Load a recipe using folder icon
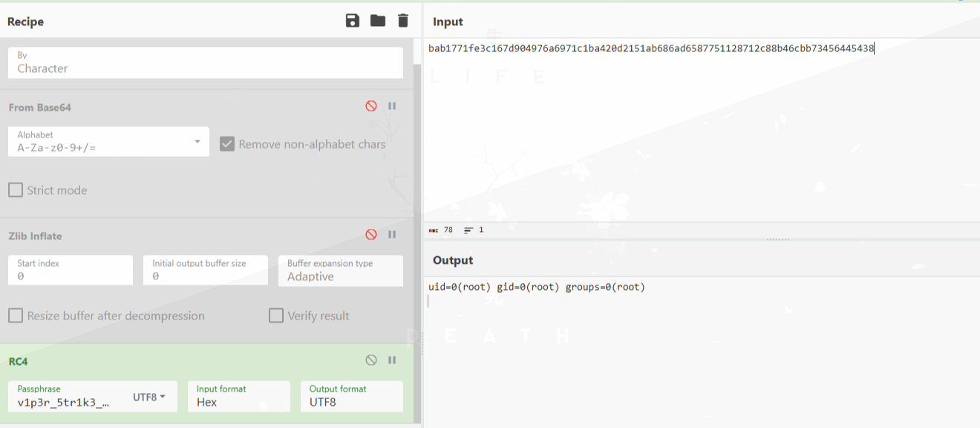The height and width of the screenshot is (428, 980). coord(378,21)
